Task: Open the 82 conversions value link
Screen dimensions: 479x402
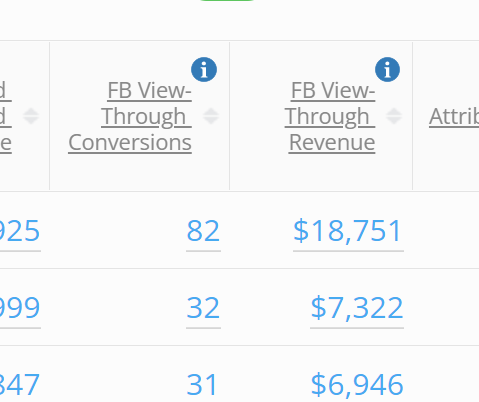Action: pyautogui.click(x=203, y=231)
